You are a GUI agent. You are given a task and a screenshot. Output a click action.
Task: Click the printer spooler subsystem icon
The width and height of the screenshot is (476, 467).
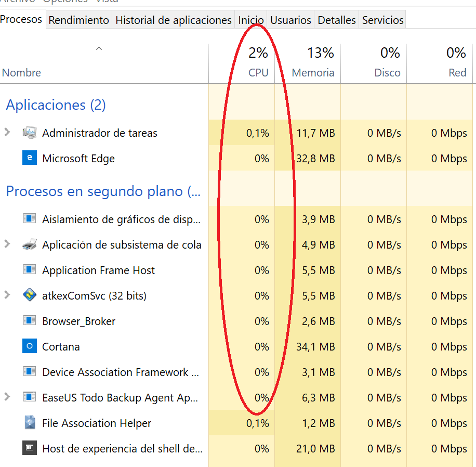point(30,244)
